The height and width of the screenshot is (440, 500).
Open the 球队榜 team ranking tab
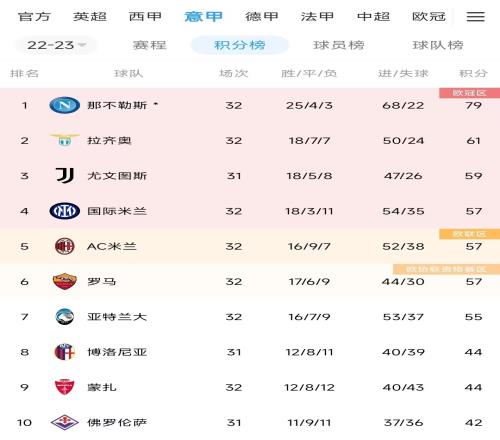[x=438, y=45]
